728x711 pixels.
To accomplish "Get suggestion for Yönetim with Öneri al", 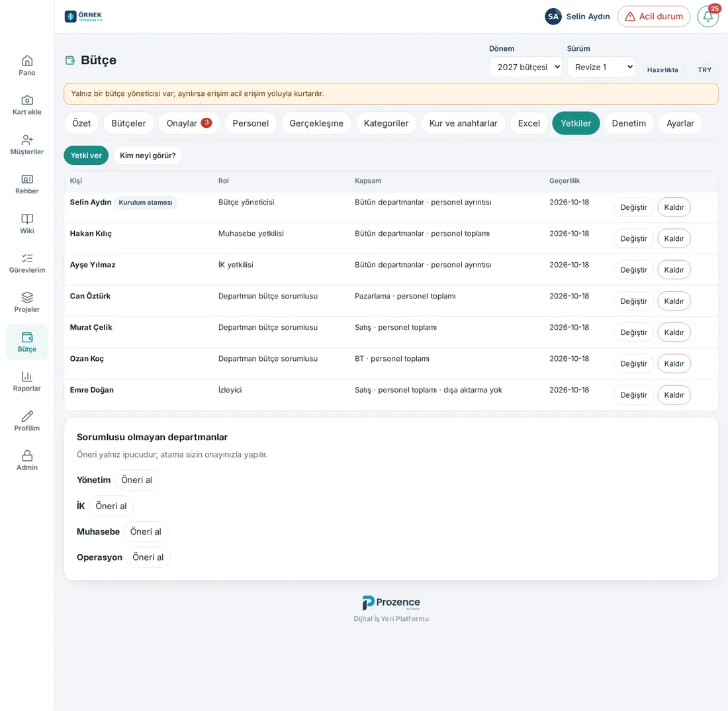I will (x=136, y=480).
